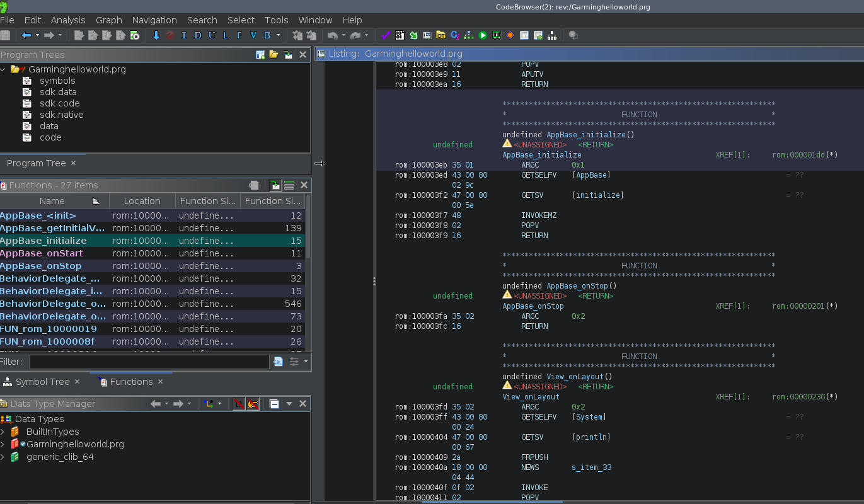The width and height of the screenshot is (864, 504).
Task: Toggle filter arrays in Data Type Manager
Action: (239, 404)
